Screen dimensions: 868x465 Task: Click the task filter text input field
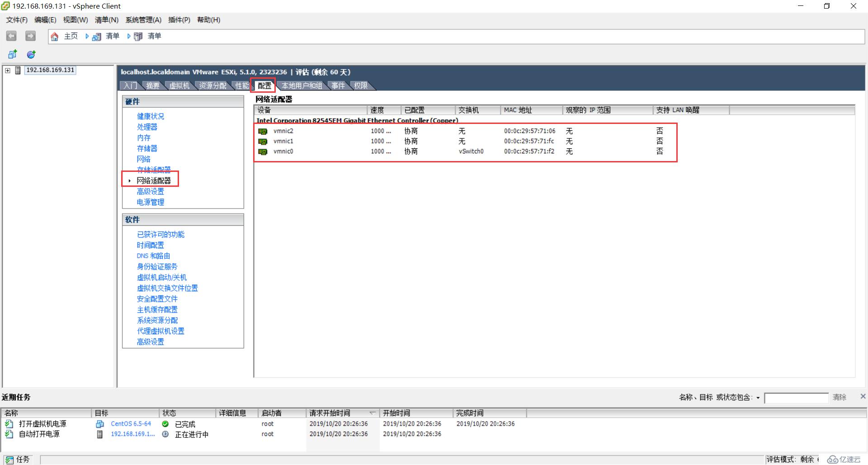pos(796,398)
